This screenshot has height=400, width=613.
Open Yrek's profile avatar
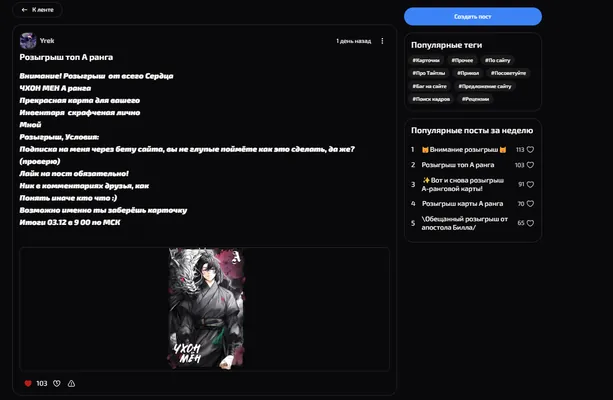tap(28, 41)
